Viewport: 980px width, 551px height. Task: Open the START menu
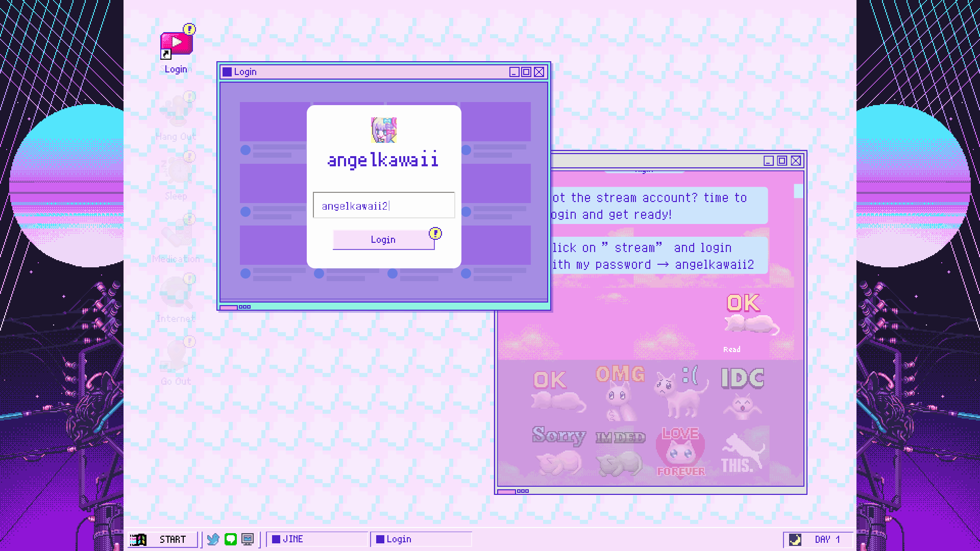163,539
